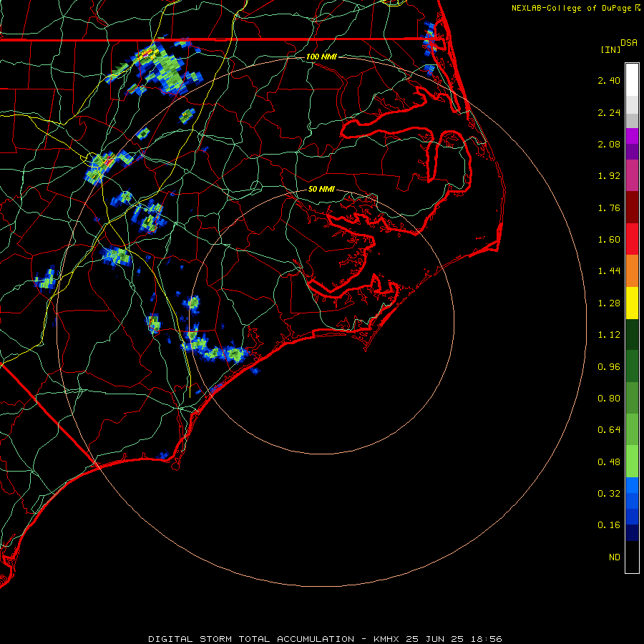Viewport: 644px width, 644px height.
Task: Click the DSA product label
Action: [629, 43]
